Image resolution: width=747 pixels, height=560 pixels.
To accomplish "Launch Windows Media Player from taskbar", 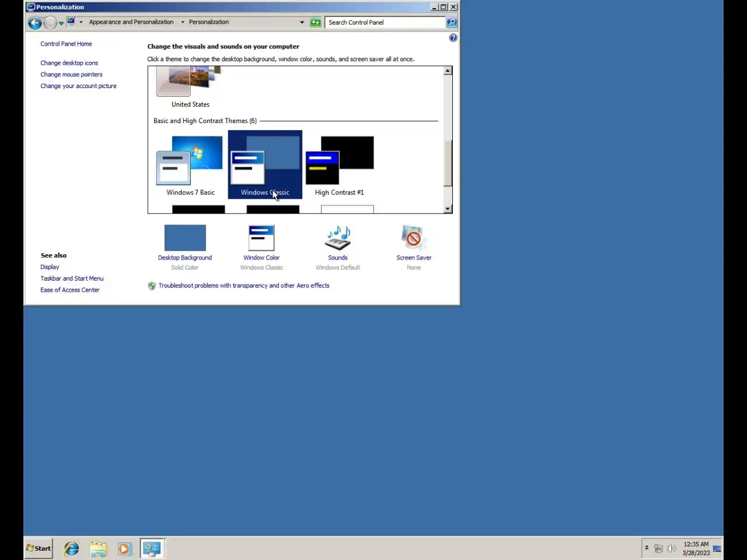I will (124, 548).
